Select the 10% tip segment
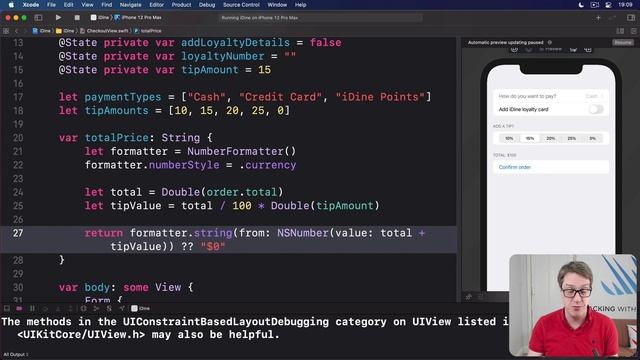The width and height of the screenshot is (640, 360). tap(509, 138)
